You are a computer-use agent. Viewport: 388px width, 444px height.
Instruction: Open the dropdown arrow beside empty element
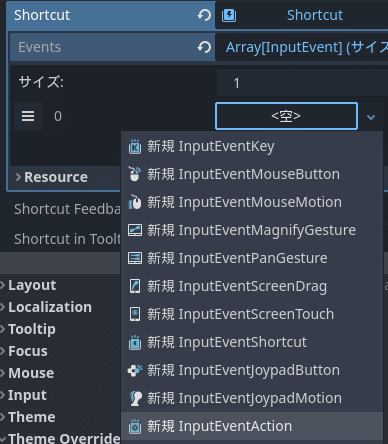(371, 117)
